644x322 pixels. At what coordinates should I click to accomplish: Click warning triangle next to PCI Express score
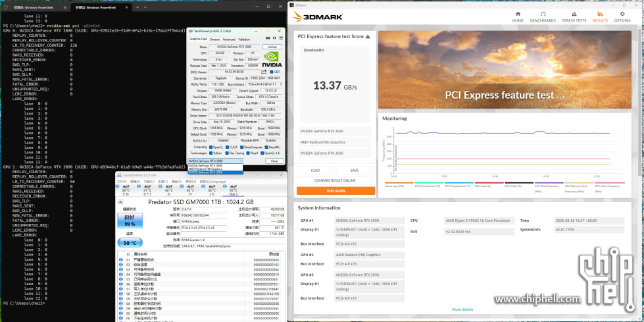368,37
